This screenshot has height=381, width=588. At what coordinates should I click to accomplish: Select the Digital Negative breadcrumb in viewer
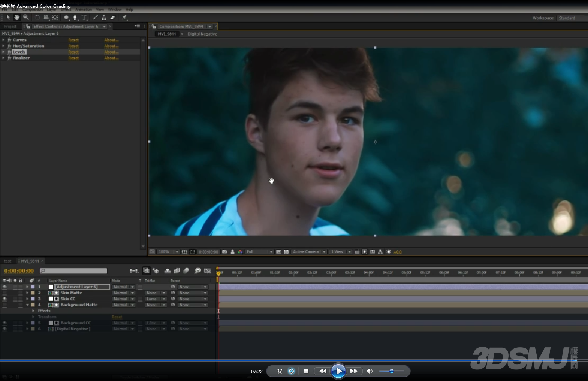202,34
